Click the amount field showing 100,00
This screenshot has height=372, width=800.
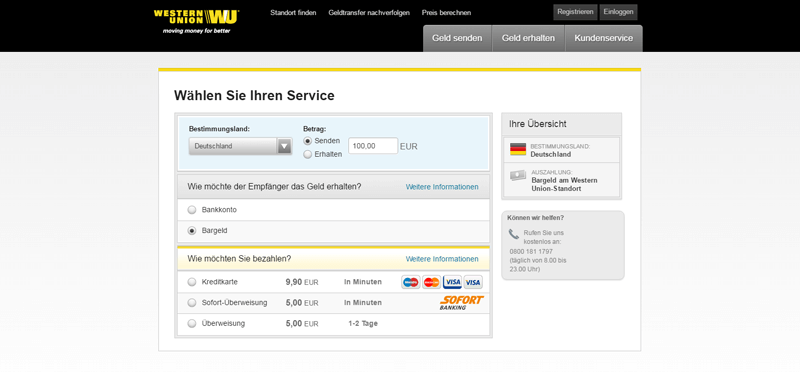point(373,146)
